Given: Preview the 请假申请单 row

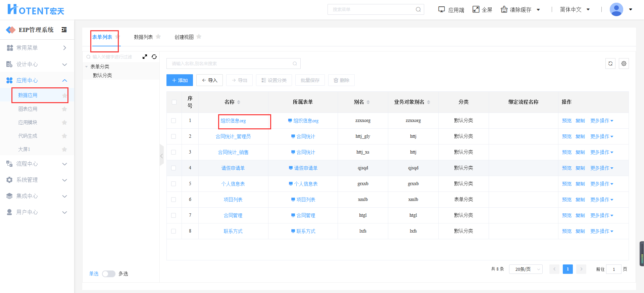Looking at the screenshot, I should (x=567, y=168).
